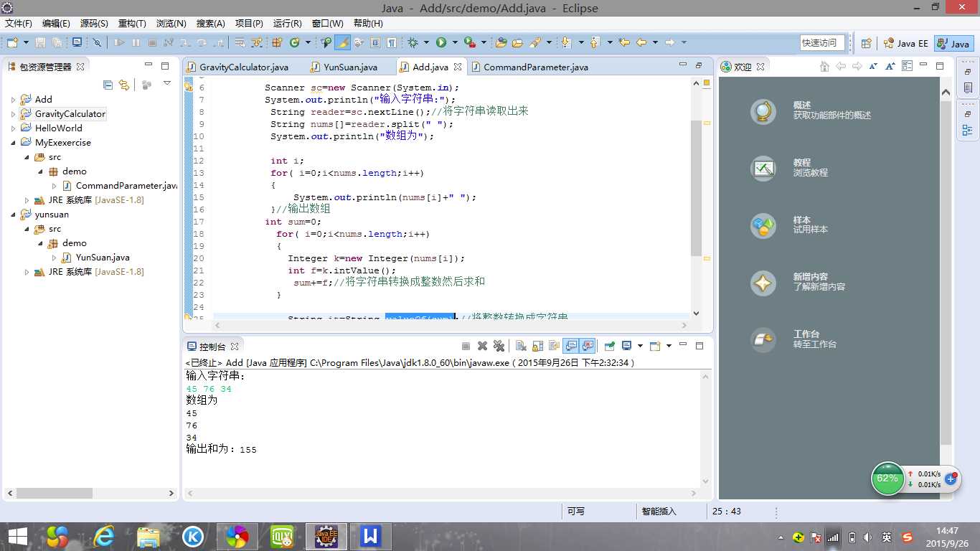This screenshot has height=551, width=980.
Task: Click Enlarge font size icon in Welcome
Action: 890,66
